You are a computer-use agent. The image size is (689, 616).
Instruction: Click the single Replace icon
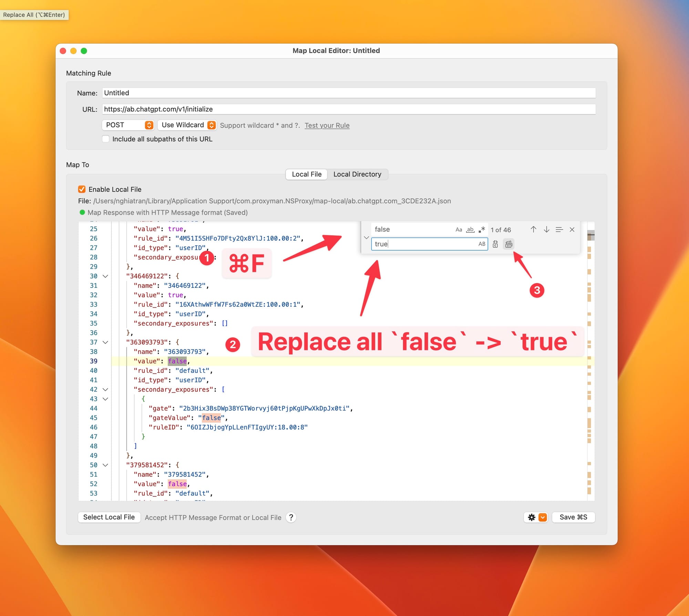coord(495,244)
